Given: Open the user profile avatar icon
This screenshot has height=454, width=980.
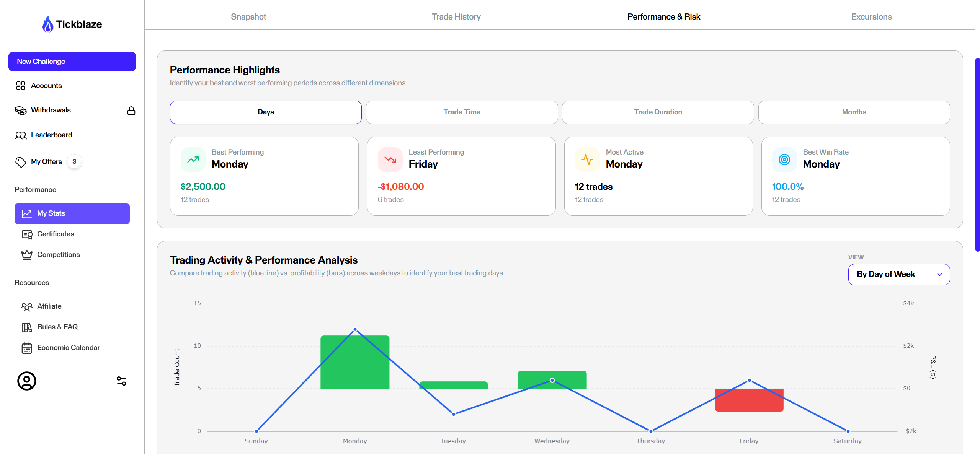Looking at the screenshot, I should point(27,381).
